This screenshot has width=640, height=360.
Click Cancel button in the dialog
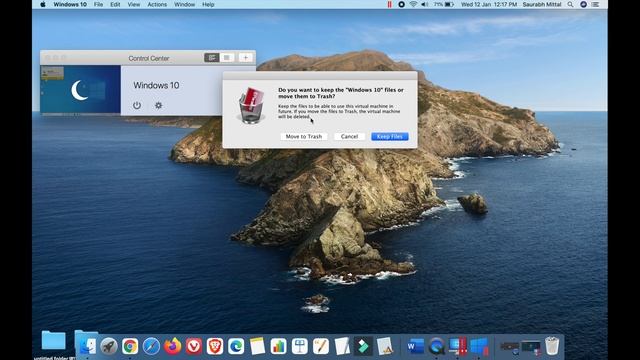coord(349,136)
